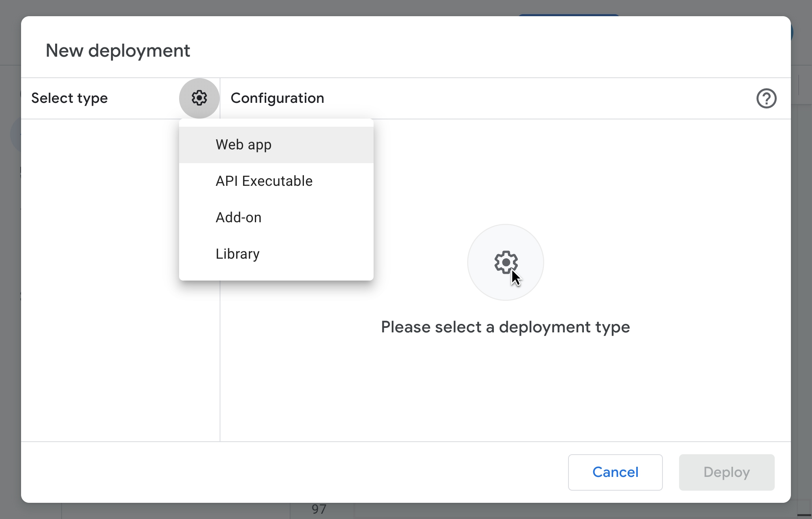Click blue button peeking above the dialog
The image size is (812, 519).
(568, 15)
